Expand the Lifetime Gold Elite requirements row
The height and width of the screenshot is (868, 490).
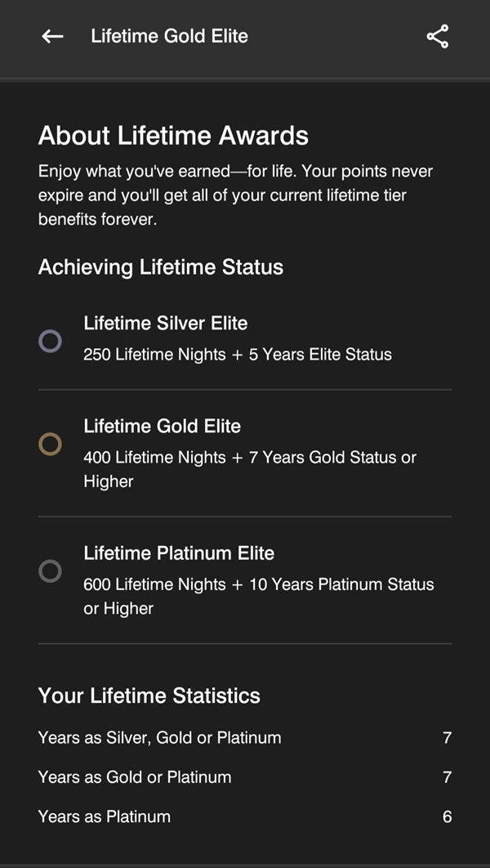245,454
